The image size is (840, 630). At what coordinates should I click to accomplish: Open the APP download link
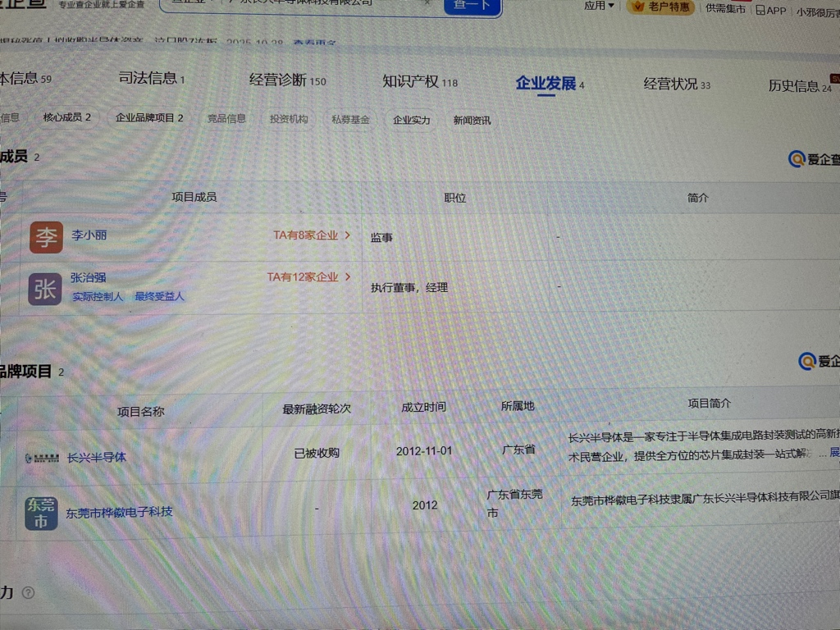[x=771, y=10]
